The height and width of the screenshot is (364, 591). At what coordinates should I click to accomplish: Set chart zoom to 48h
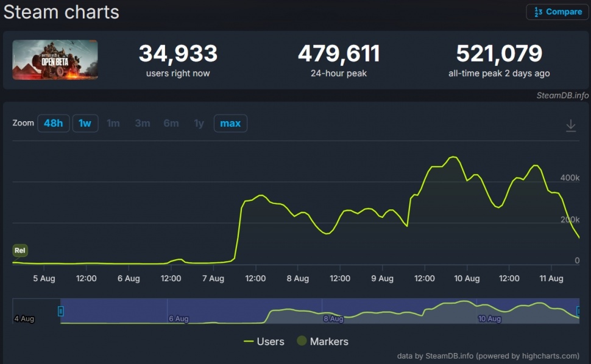[x=54, y=123]
